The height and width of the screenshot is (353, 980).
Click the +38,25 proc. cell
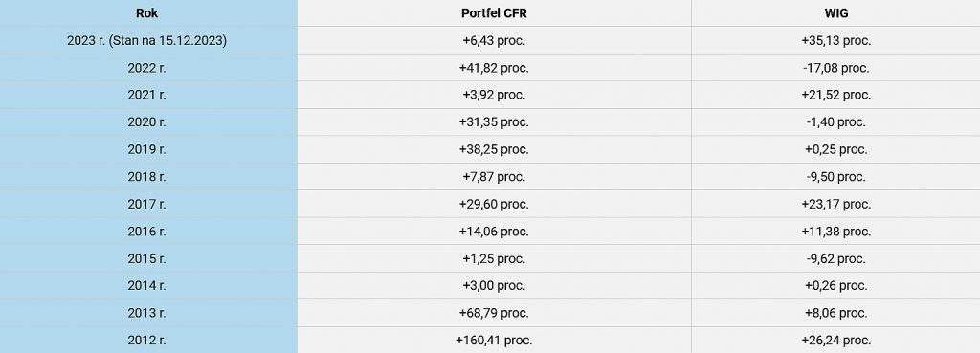tap(494, 149)
